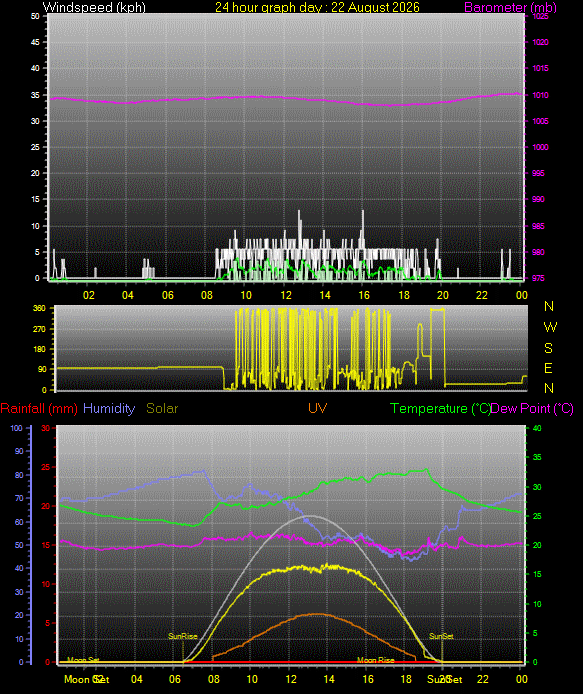The height and width of the screenshot is (694, 583).
Task: Click the 1005 barometer axis value
Action: click(540, 121)
